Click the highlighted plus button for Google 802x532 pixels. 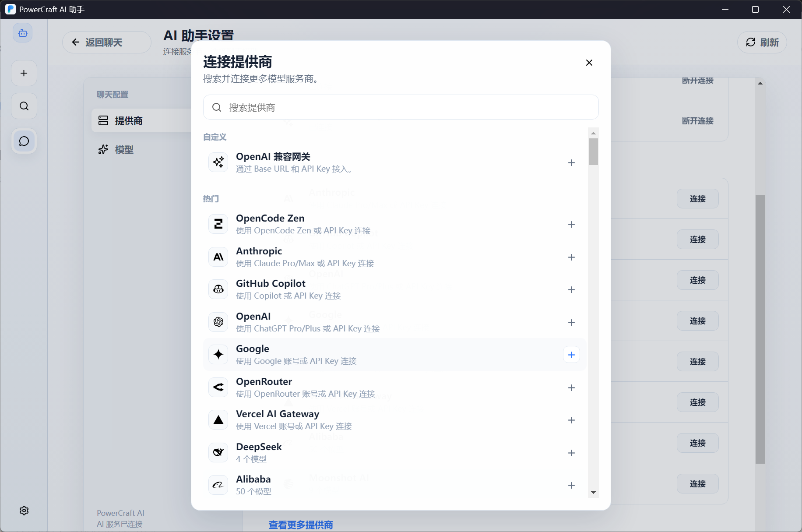pos(571,355)
